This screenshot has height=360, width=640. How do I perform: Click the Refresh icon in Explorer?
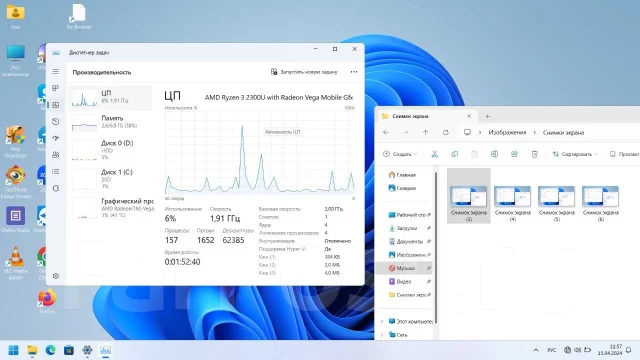tap(446, 132)
